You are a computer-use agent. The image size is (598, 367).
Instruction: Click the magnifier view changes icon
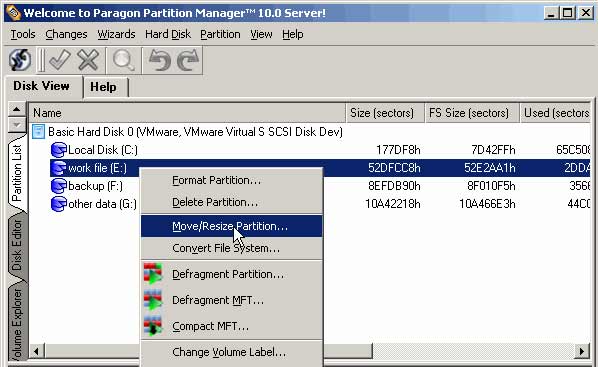(x=124, y=60)
